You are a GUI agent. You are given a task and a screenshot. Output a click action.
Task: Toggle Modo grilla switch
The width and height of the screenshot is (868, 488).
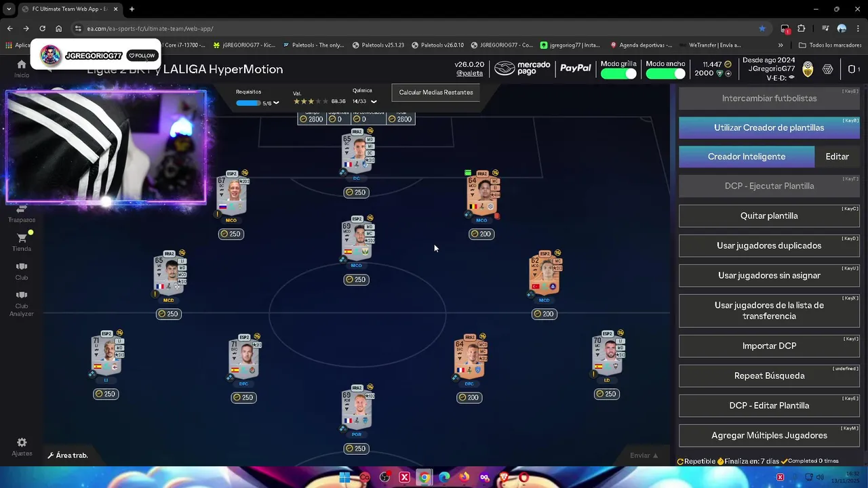click(x=618, y=74)
